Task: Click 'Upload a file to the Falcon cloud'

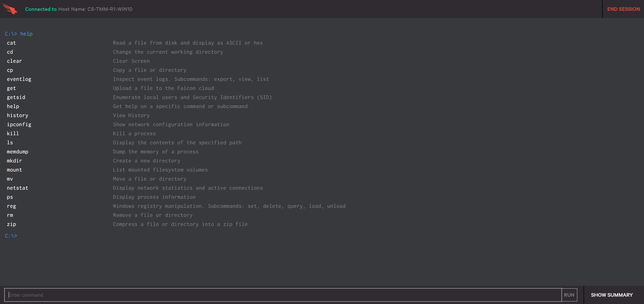Action: click(x=163, y=88)
